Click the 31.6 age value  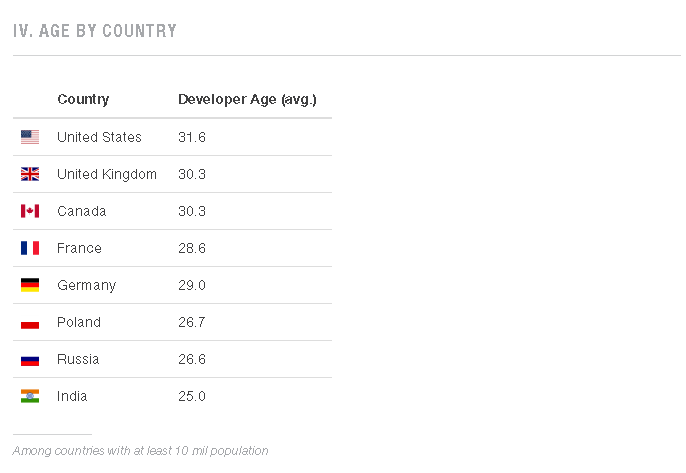click(192, 137)
